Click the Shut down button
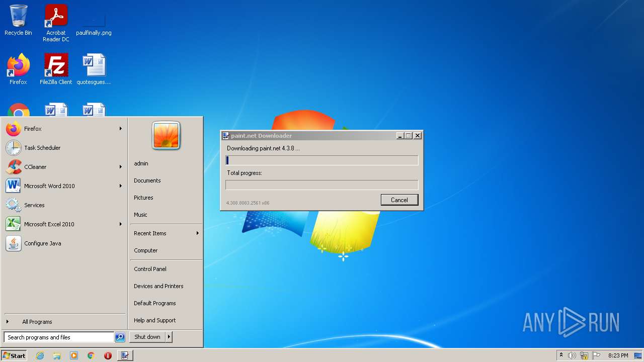 point(147,337)
